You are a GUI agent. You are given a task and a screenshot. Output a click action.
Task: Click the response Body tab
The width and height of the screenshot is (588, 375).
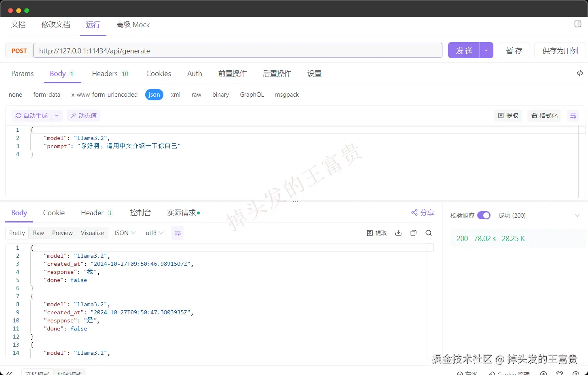(x=19, y=213)
